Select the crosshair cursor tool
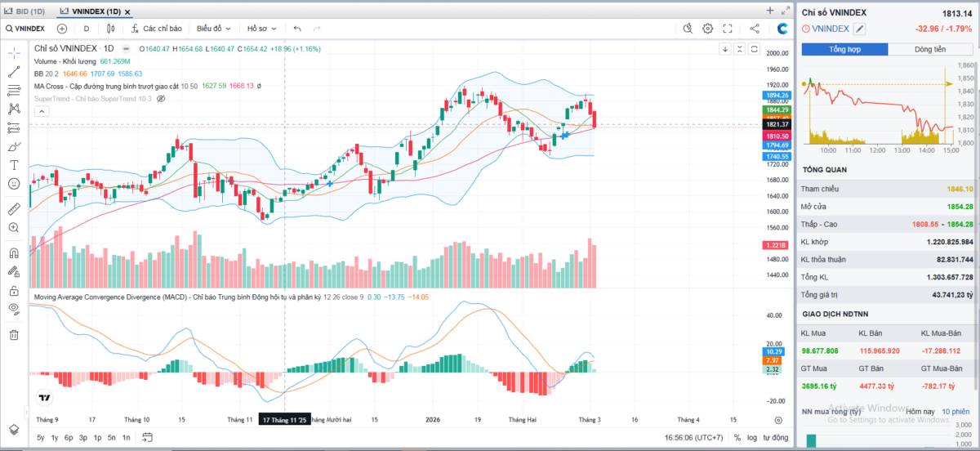 pyautogui.click(x=14, y=53)
